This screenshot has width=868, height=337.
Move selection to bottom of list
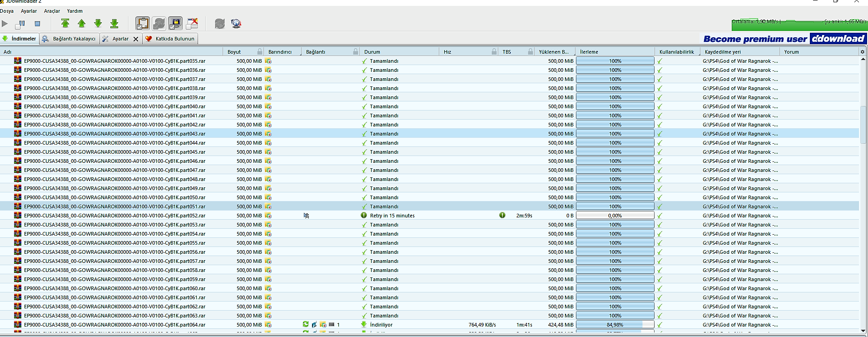pos(114,24)
